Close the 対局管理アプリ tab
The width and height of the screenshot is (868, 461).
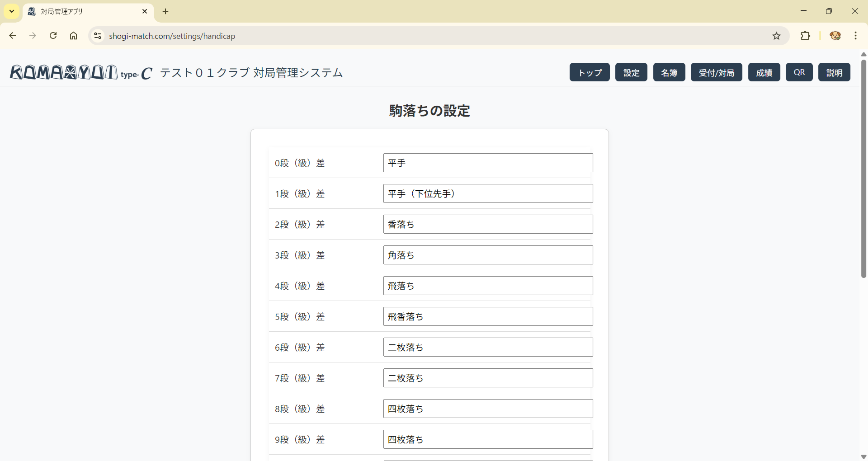click(x=145, y=11)
